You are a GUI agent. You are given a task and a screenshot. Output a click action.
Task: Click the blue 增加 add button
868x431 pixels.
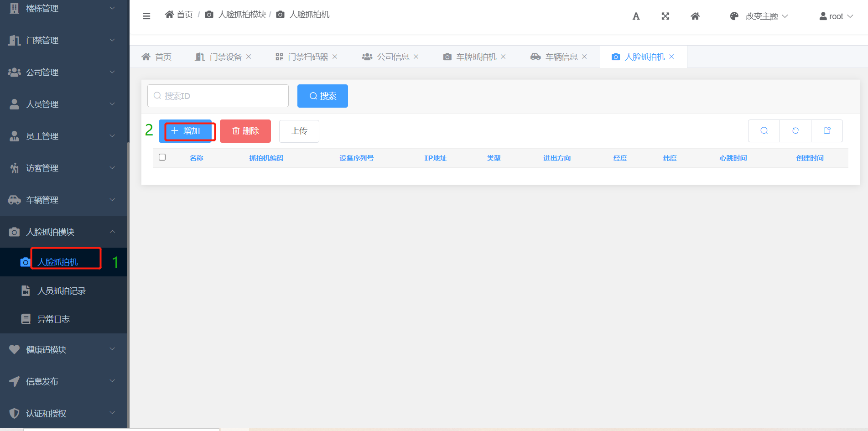click(185, 131)
